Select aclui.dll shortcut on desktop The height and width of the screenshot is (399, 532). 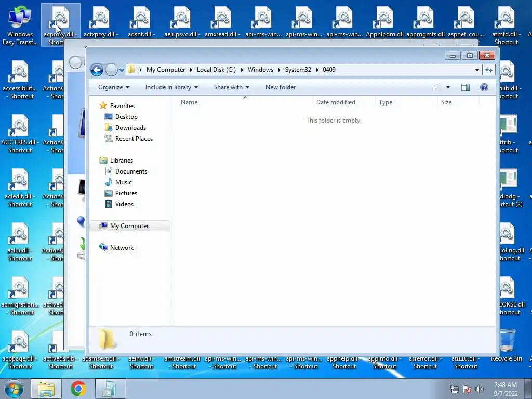tap(20, 241)
